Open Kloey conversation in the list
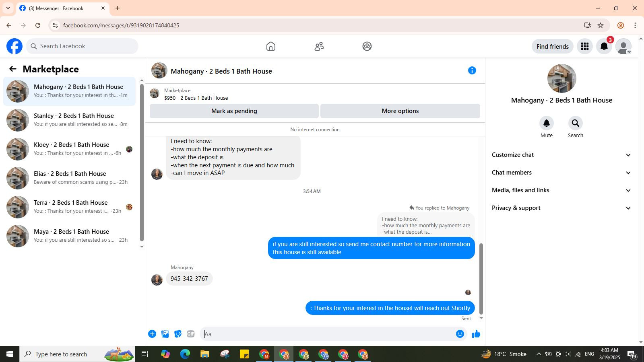The width and height of the screenshot is (644, 362). [x=69, y=149]
